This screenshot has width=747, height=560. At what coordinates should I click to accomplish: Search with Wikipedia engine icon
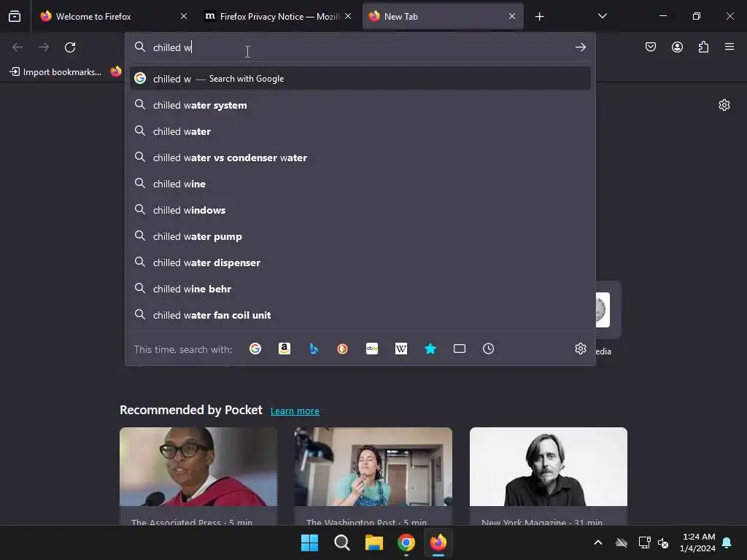click(401, 349)
